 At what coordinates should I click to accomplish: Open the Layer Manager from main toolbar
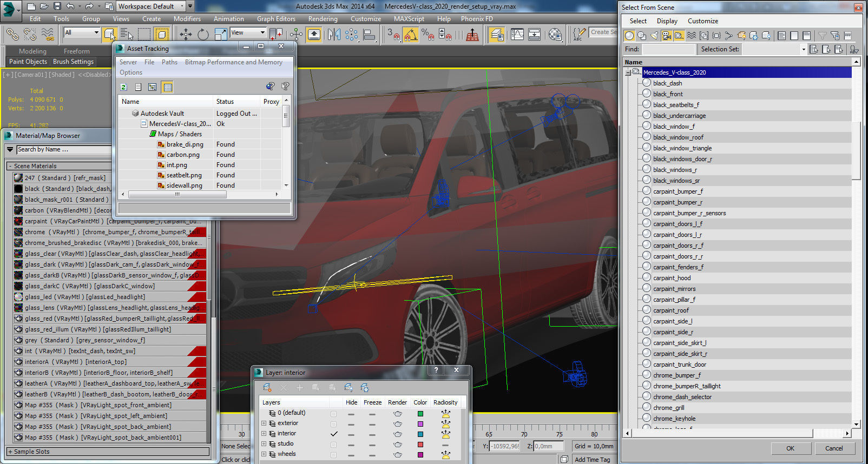coord(497,35)
